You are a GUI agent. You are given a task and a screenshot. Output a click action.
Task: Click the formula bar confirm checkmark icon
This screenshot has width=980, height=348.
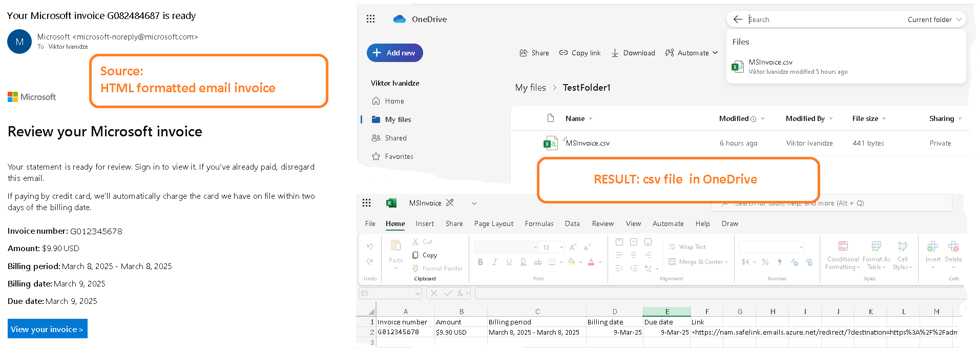point(448,293)
